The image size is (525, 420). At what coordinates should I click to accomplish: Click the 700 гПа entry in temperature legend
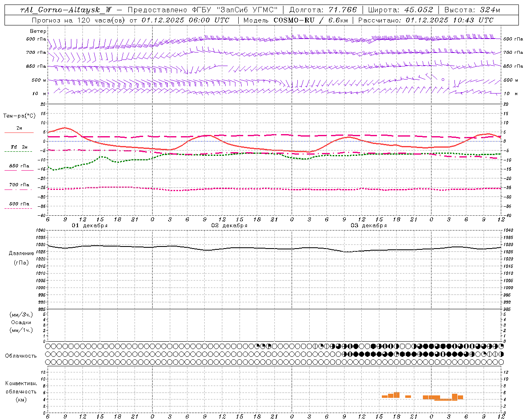(x=19, y=185)
